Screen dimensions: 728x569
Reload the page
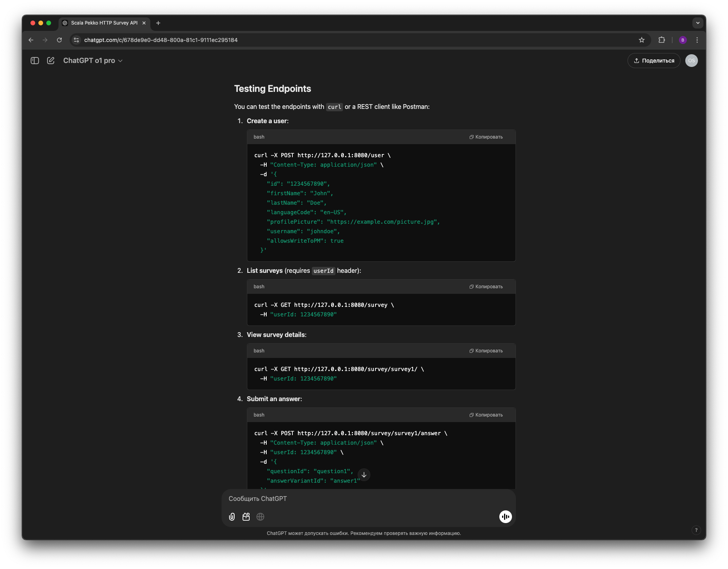point(59,40)
